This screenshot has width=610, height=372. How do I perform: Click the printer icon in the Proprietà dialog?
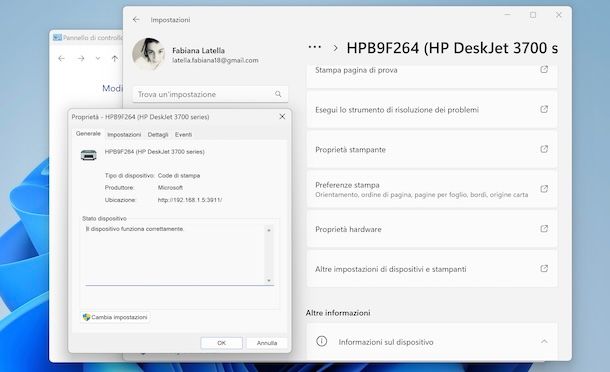pos(89,155)
